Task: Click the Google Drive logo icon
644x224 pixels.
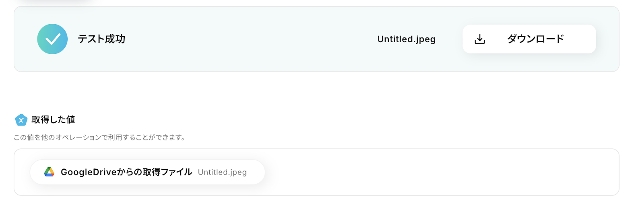Action: (49, 172)
